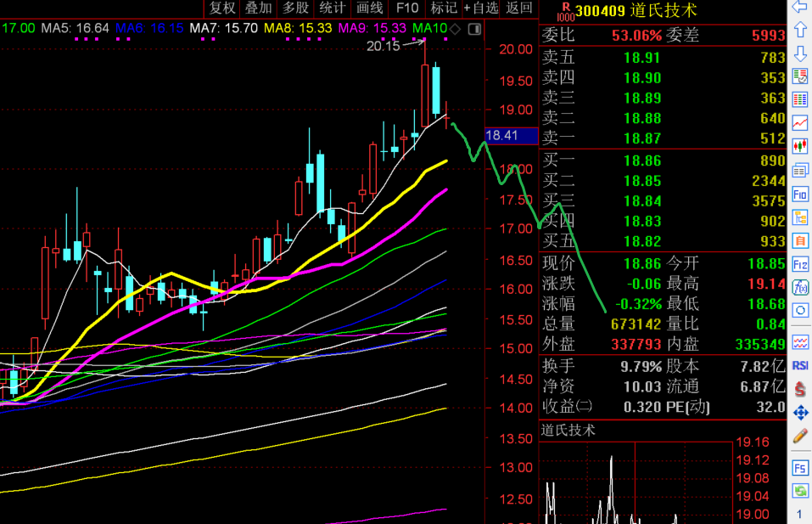Open the wavy multi-line indicator icon
Viewport: 812px width, 524px height.
(800, 342)
